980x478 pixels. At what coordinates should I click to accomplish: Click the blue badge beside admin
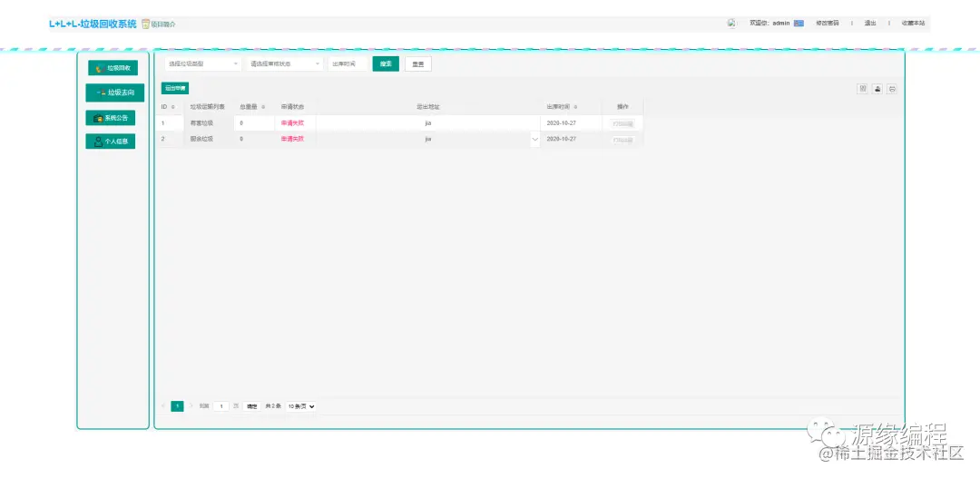[799, 23]
